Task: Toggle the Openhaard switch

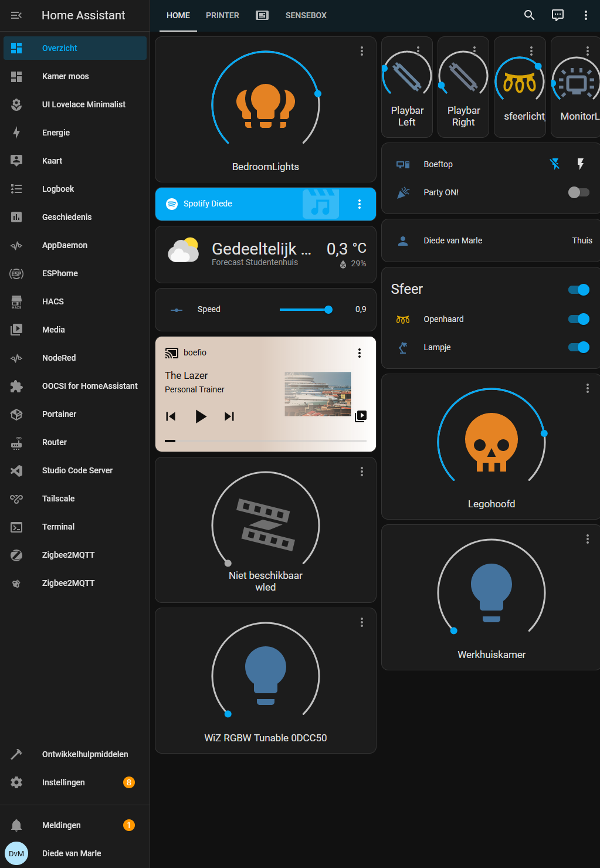Action: pos(579,319)
